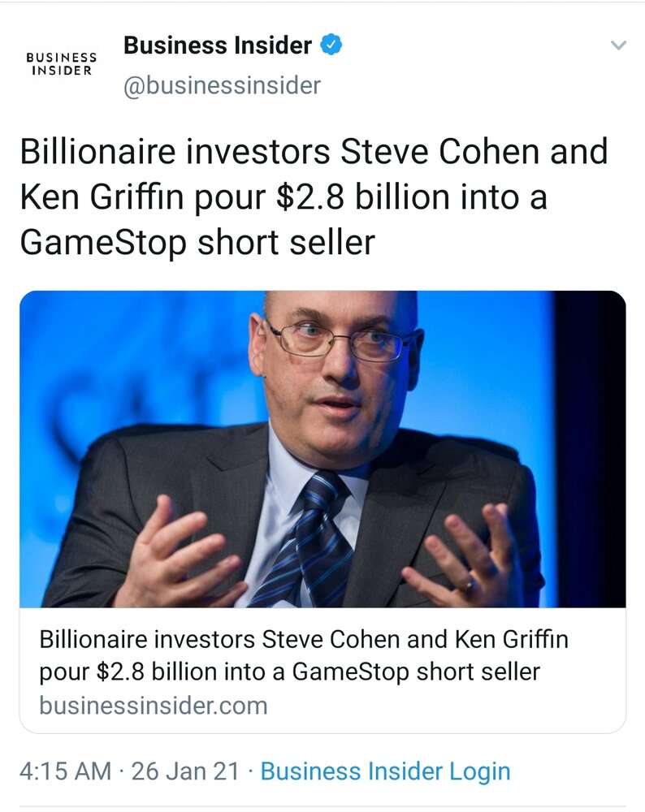The height and width of the screenshot is (812, 645).
Task: Open the Business Insider Login source link
Action: point(385,771)
